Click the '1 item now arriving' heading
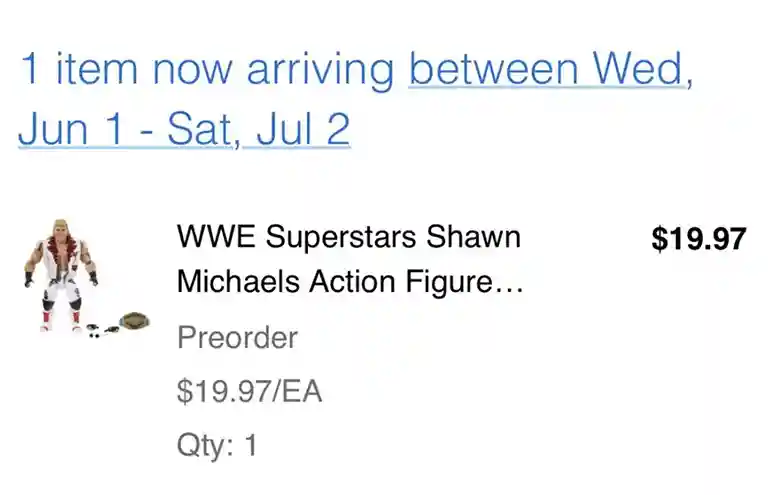The height and width of the screenshot is (495, 768). (x=208, y=69)
